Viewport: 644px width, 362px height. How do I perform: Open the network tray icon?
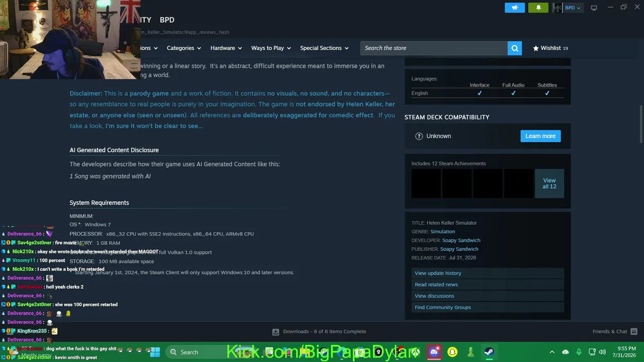[592, 352]
